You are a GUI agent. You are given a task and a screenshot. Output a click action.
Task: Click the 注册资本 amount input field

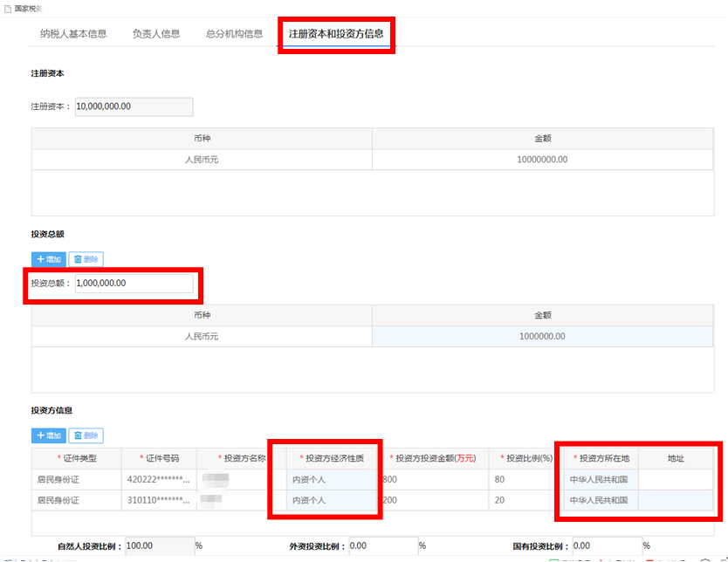point(134,106)
